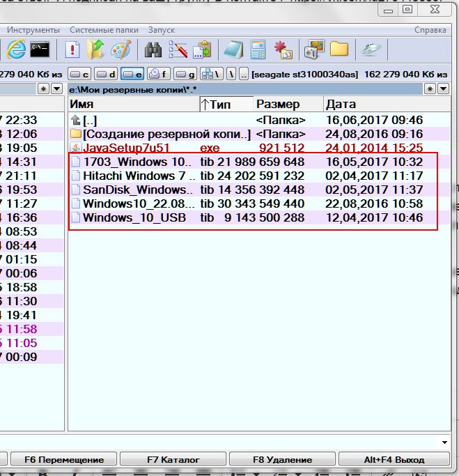
Task: Click the left panel row with time 22:33
Action: point(31,120)
